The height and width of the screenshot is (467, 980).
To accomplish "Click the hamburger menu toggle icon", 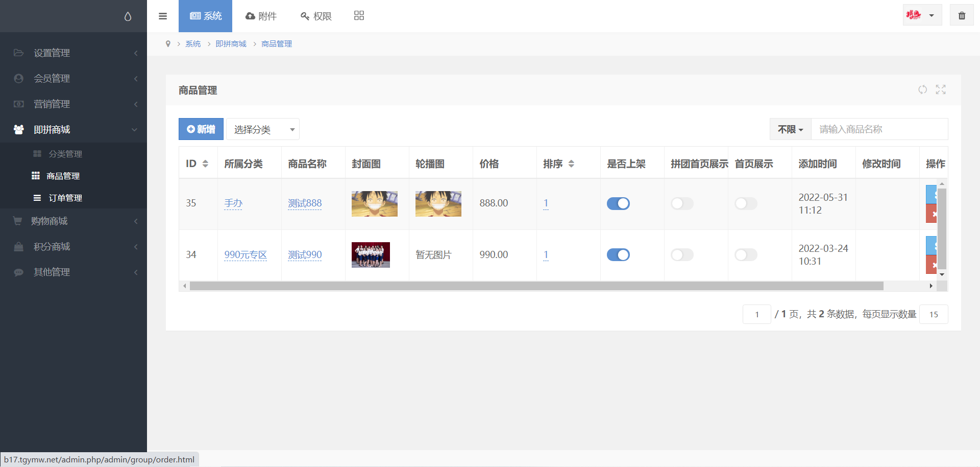I will pyautogui.click(x=163, y=16).
